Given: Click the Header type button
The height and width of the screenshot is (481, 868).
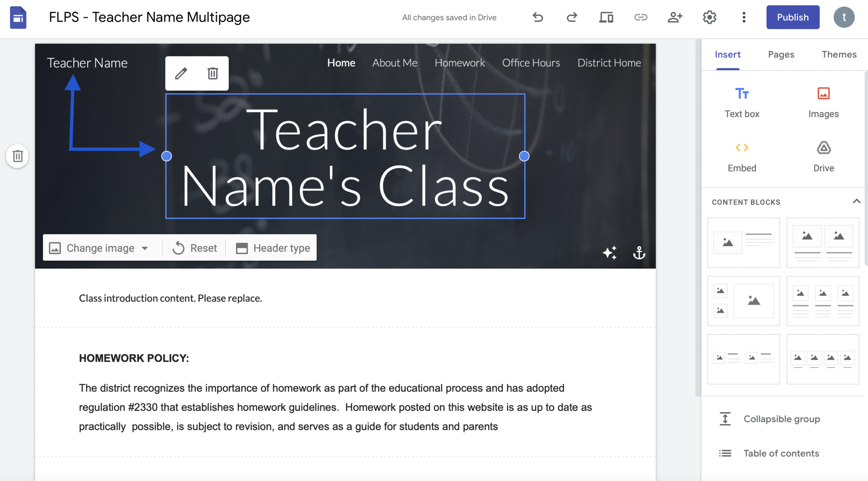Looking at the screenshot, I should click(x=273, y=248).
